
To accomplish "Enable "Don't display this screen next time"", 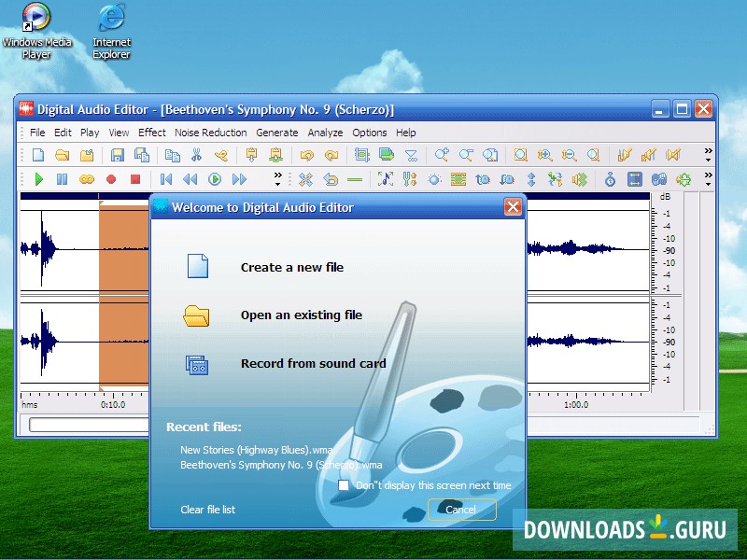I will [x=344, y=485].
